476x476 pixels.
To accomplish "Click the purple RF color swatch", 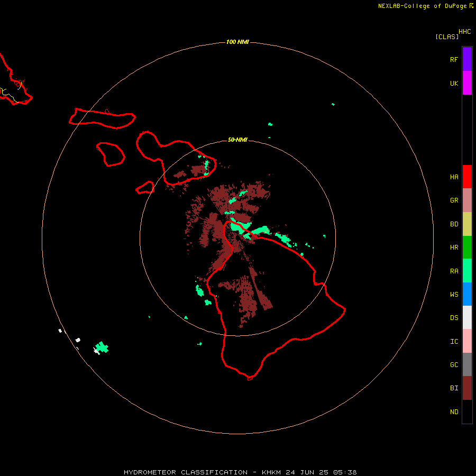I will (467, 59).
